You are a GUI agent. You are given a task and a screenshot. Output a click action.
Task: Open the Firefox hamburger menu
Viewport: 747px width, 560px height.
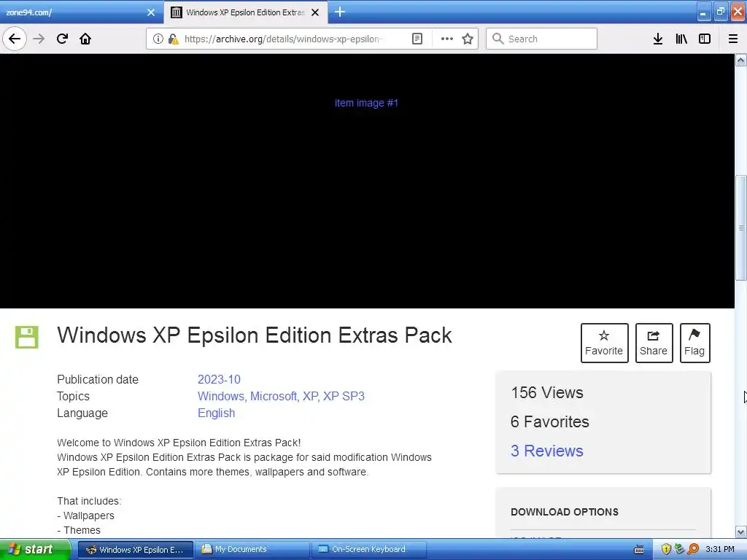click(x=733, y=39)
